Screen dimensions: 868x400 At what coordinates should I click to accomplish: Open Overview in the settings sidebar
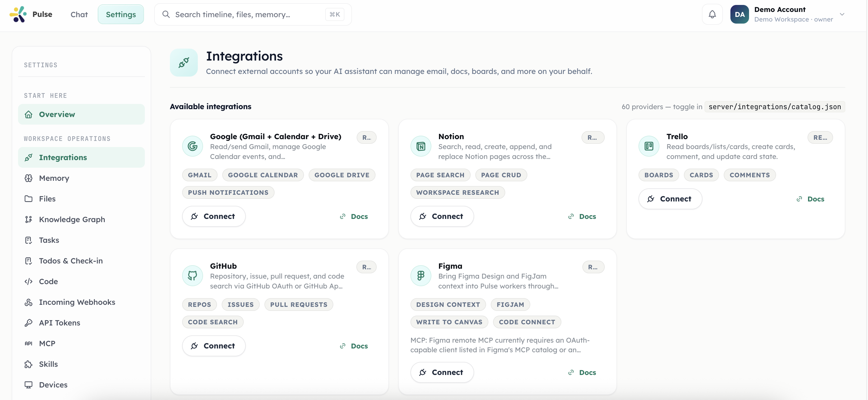tap(81, 114)
